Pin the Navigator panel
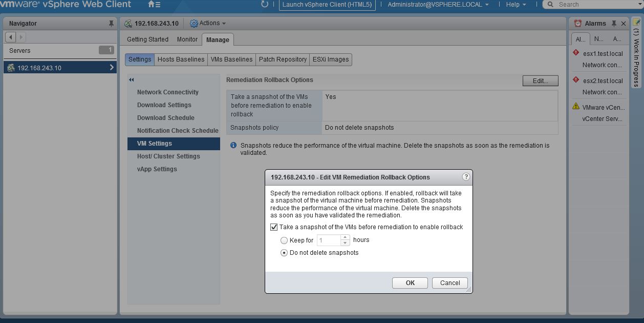The height and width of the screenshot is (323, 644). [x=111, y=24]
